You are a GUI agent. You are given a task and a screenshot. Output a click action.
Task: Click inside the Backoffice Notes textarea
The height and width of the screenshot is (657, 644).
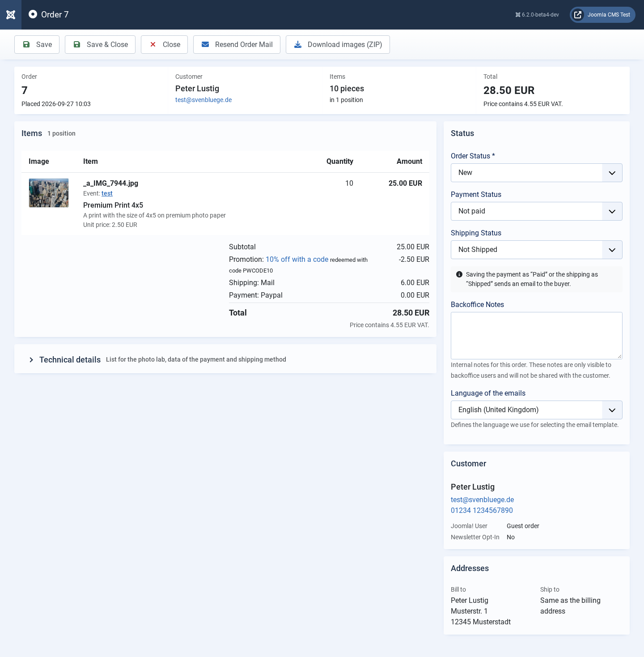pyautogui.click(x=537, y=336)
